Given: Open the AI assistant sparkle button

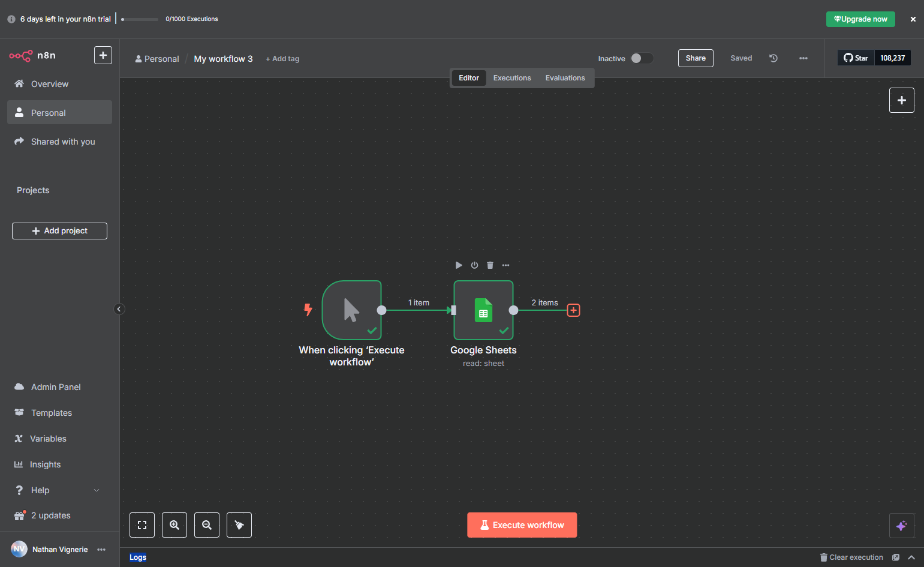Looking at the screenshot, I should pos(902,526).
